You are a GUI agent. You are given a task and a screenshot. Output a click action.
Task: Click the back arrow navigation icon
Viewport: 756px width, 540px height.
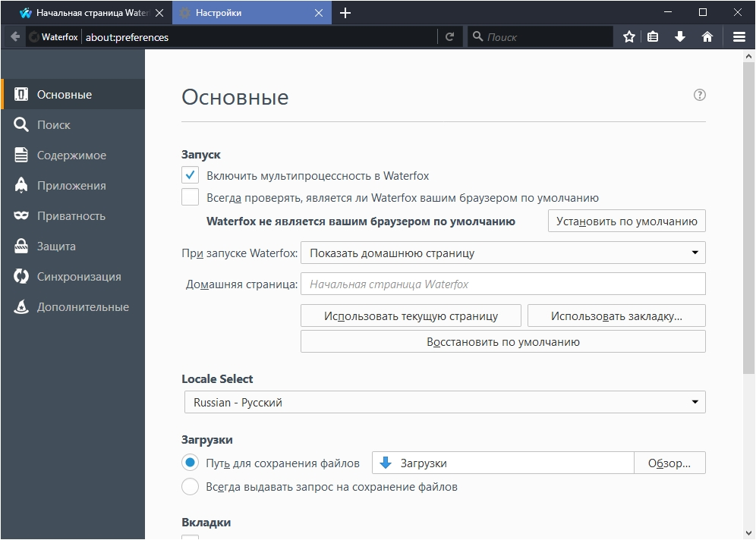click(15, 36)
